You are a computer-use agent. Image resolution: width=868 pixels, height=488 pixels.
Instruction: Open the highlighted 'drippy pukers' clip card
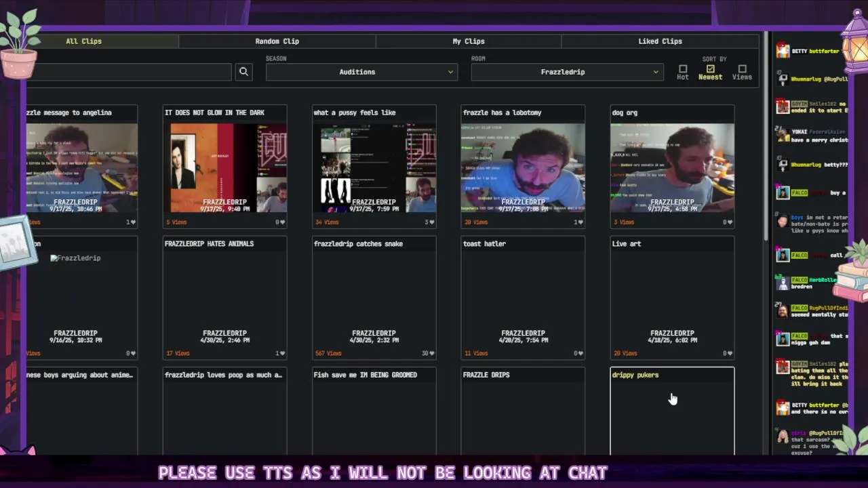[672, 411]
